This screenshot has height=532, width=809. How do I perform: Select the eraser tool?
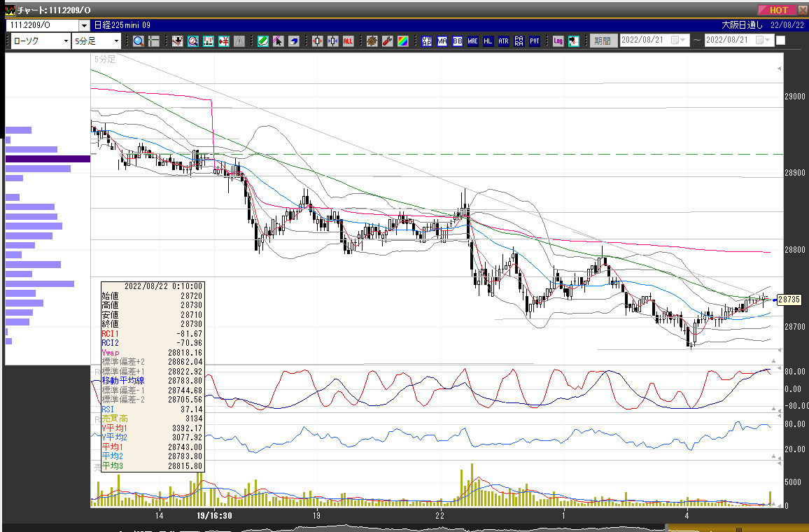coord(293,41)
